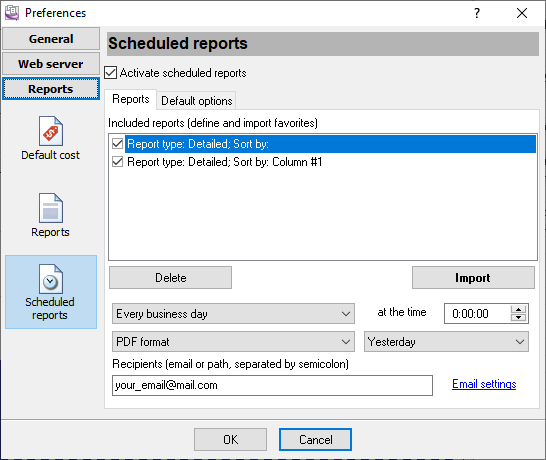This screenshot has width=546, height=460.
Task: Select the Reports page icon in sidebar
Action: [51, 208]
